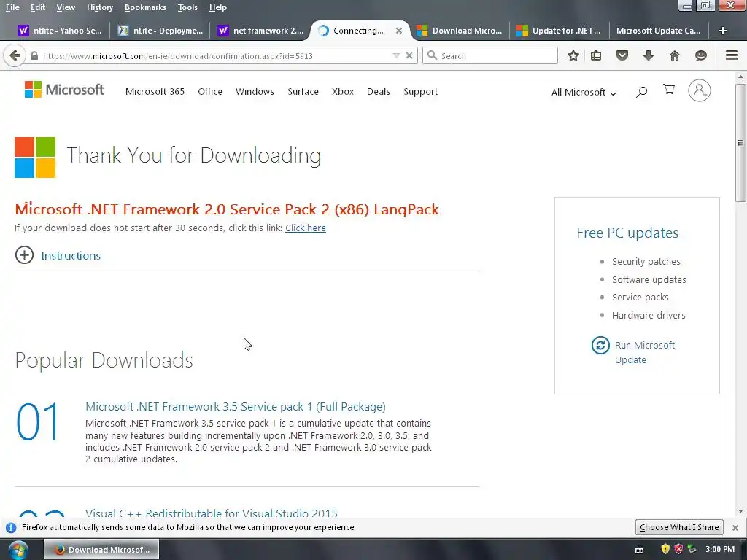Screen dimensions: 747x560
Task: Click the padlock site security icon
Action: click(34, 55)
